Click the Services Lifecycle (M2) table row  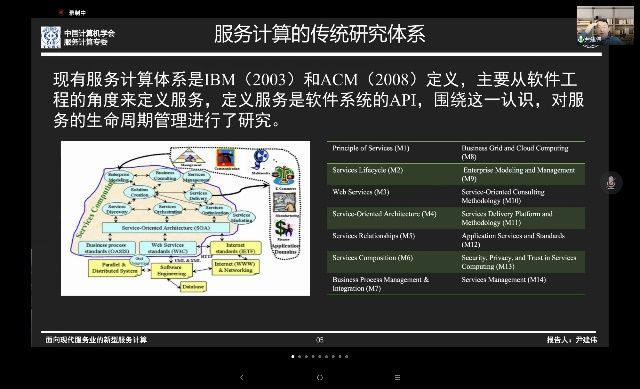point(456,174)
